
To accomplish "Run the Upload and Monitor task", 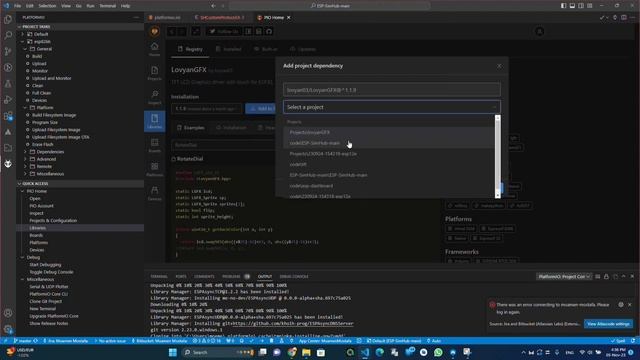I will click(51, 78).
